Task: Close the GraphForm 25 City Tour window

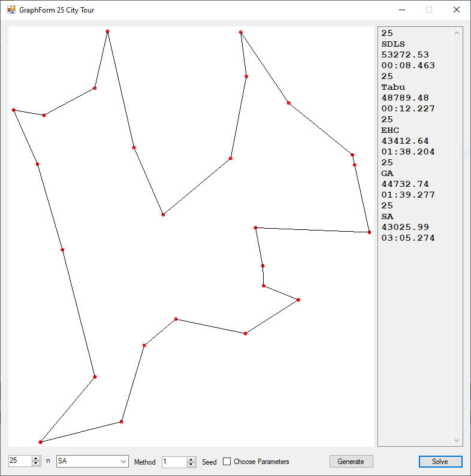Action: [457, 10]
